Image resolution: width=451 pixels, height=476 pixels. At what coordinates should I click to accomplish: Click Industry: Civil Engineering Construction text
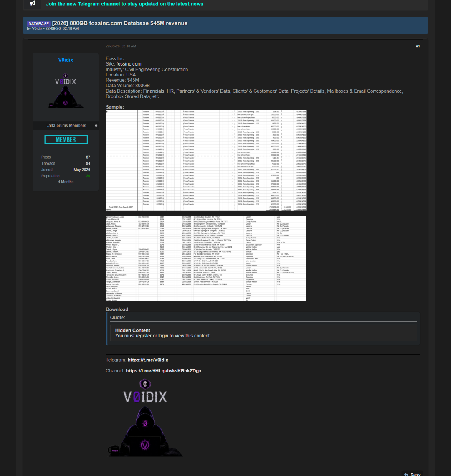(147, 69)
